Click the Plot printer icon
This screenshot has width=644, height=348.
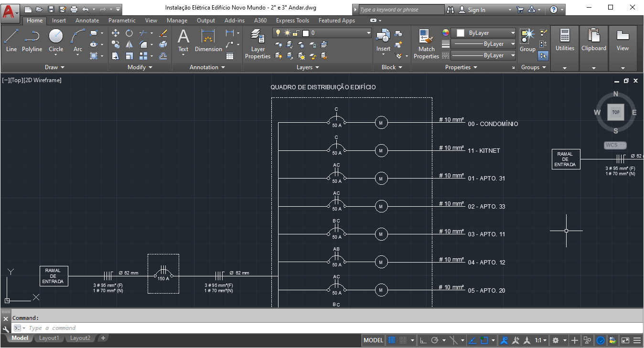[x=74, y=9]
